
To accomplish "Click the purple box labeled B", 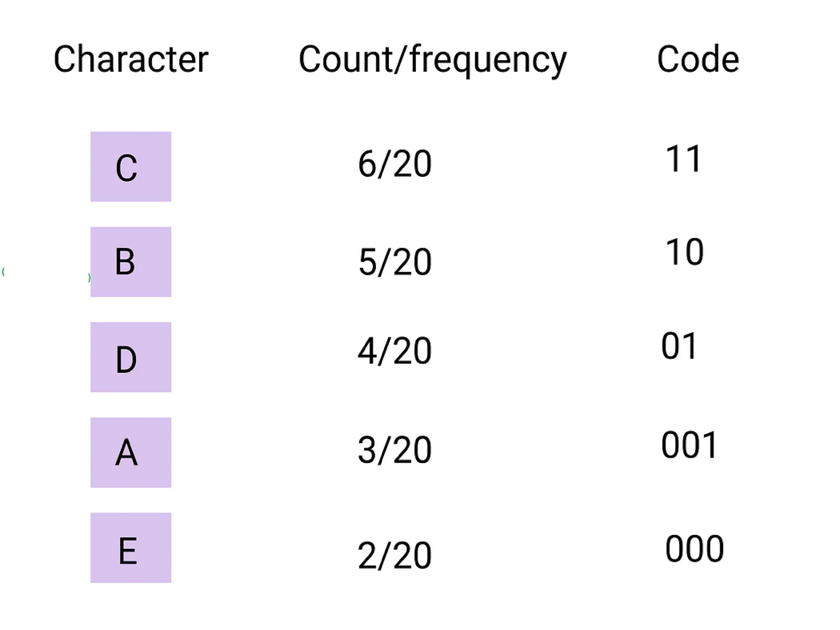I will [x=130, y=262].
